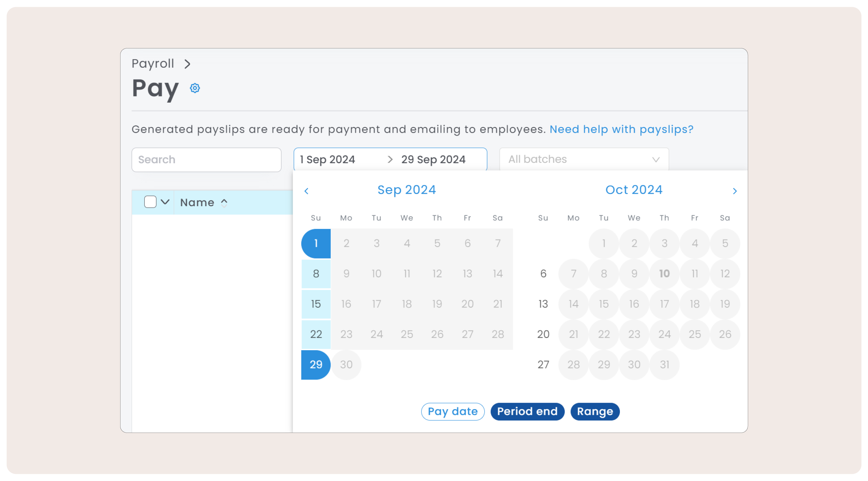The image size is (868, 481).
Task: Open 'Need help with payslips?' link
Action: (x=621, y=130)
